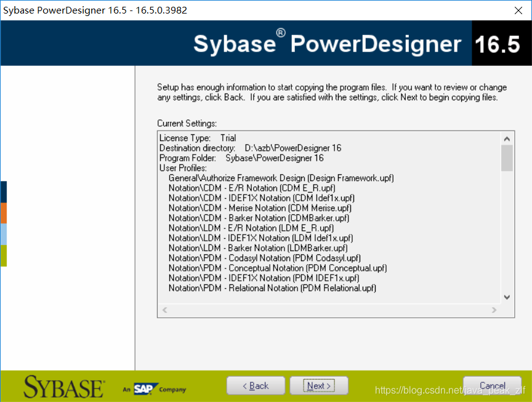
Task: Select the PDM - Relational Notation line
Action: click(x=272, y=288)
